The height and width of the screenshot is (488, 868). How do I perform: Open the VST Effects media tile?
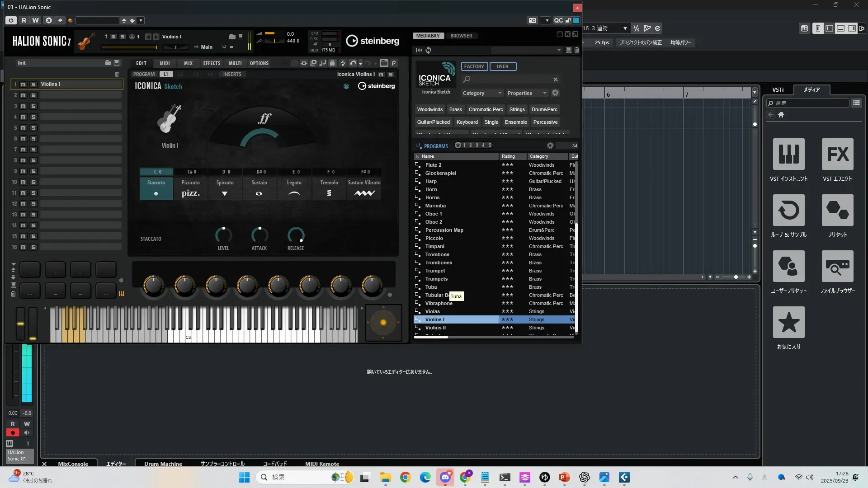[837, 155]
